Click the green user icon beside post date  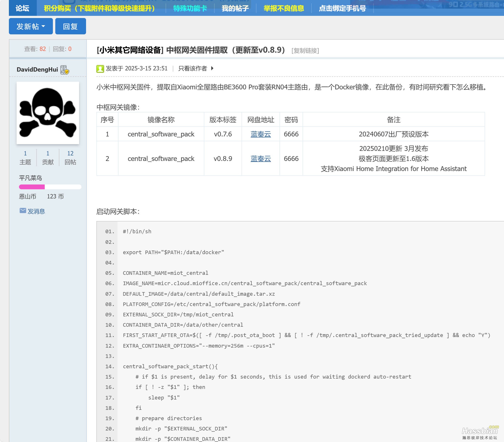100,69
